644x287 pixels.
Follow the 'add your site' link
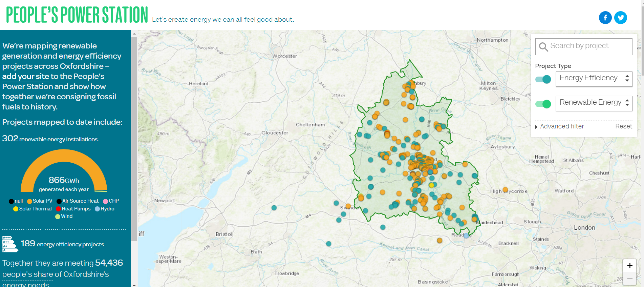point(25,77)
